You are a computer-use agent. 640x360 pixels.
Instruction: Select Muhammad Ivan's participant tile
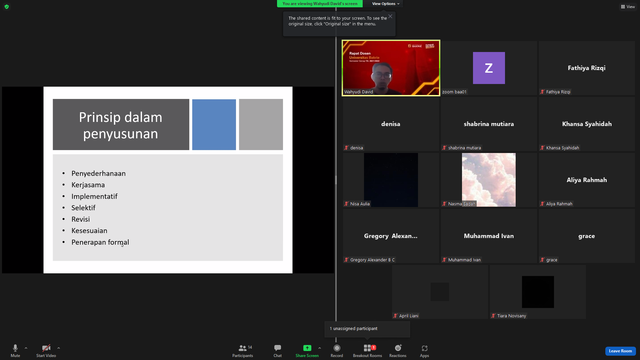point(489,236)
